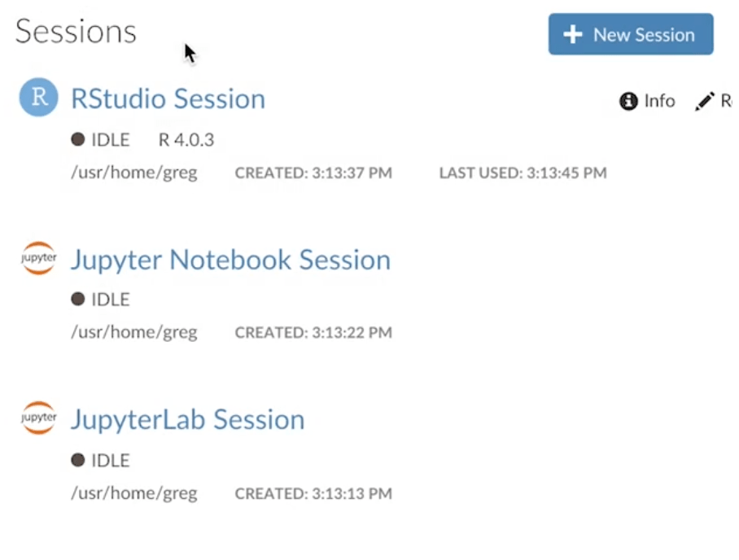Click /usr/home/greg path under JupyterLab Session
This screenshot has height=560, width=739.
(134, 493)
